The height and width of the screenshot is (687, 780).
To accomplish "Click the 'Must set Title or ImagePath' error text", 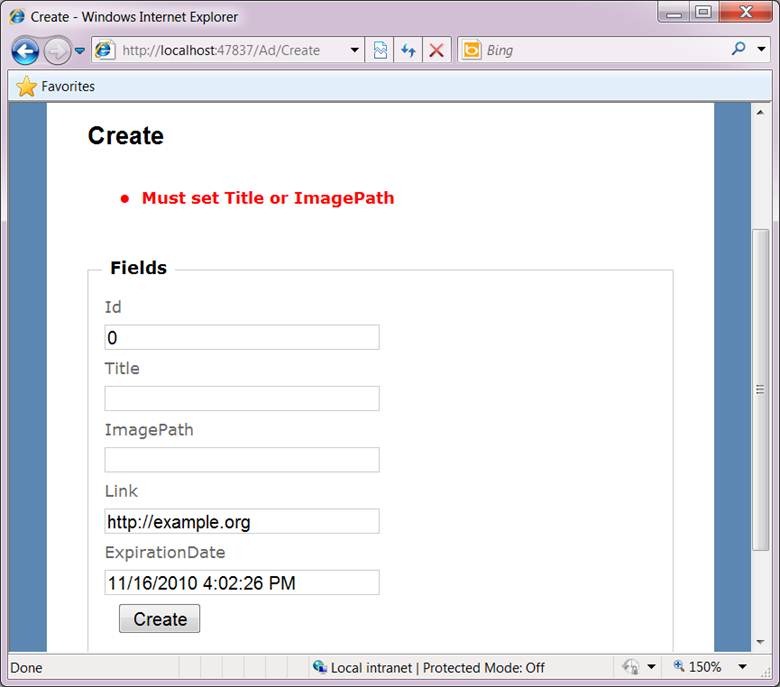I will coord(268,198).
